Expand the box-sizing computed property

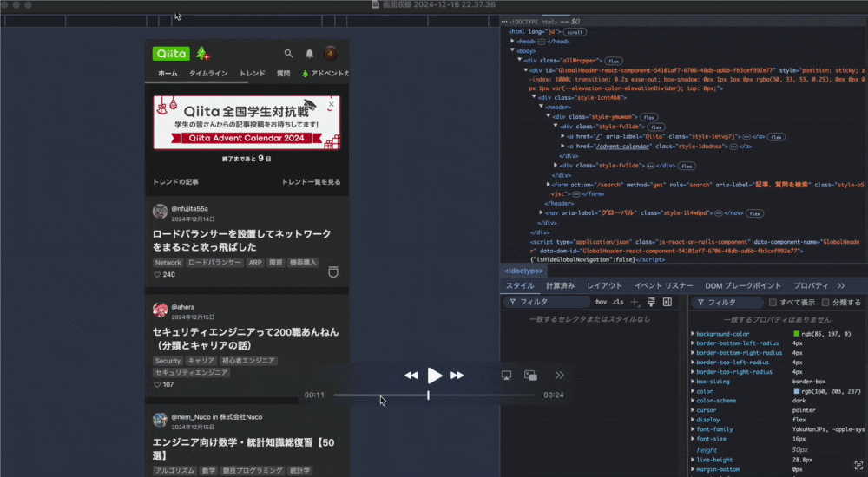pyautogui.click(x=693, y=382)
